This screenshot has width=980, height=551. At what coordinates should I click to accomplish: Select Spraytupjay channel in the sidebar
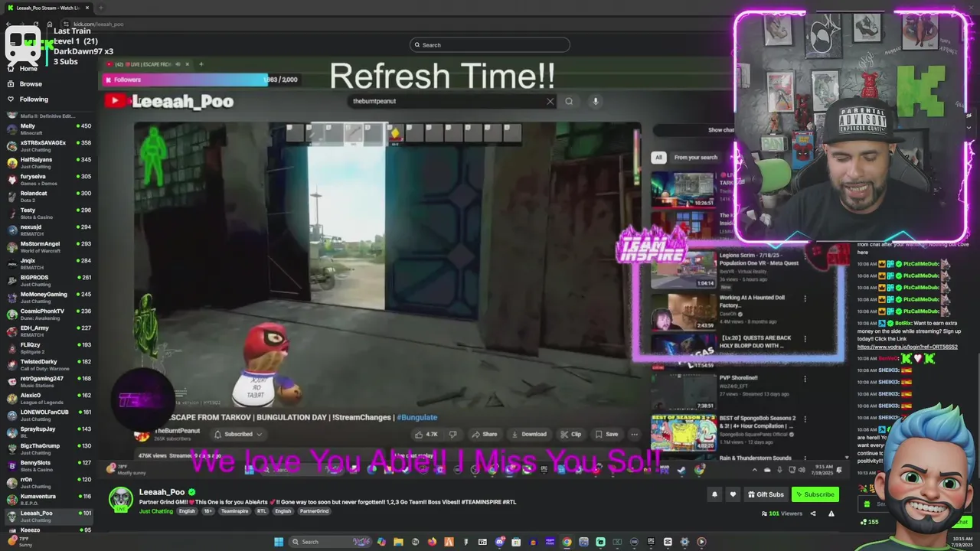tap(49, 432)
